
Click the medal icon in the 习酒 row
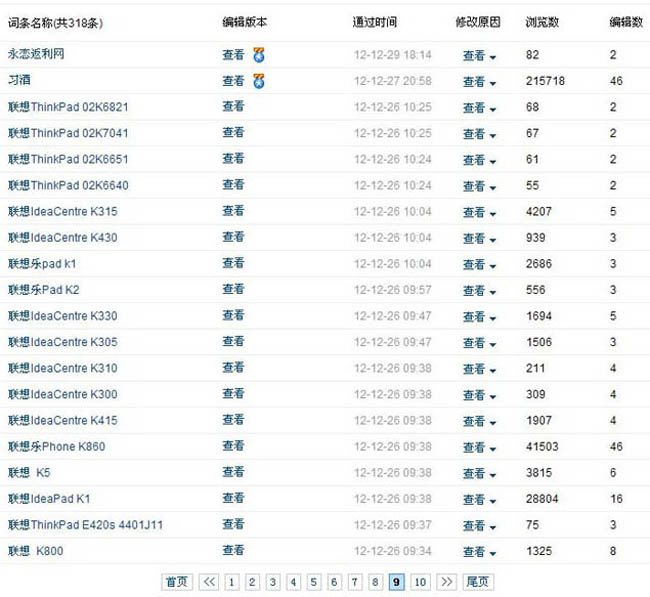click(x=259, y=81)
